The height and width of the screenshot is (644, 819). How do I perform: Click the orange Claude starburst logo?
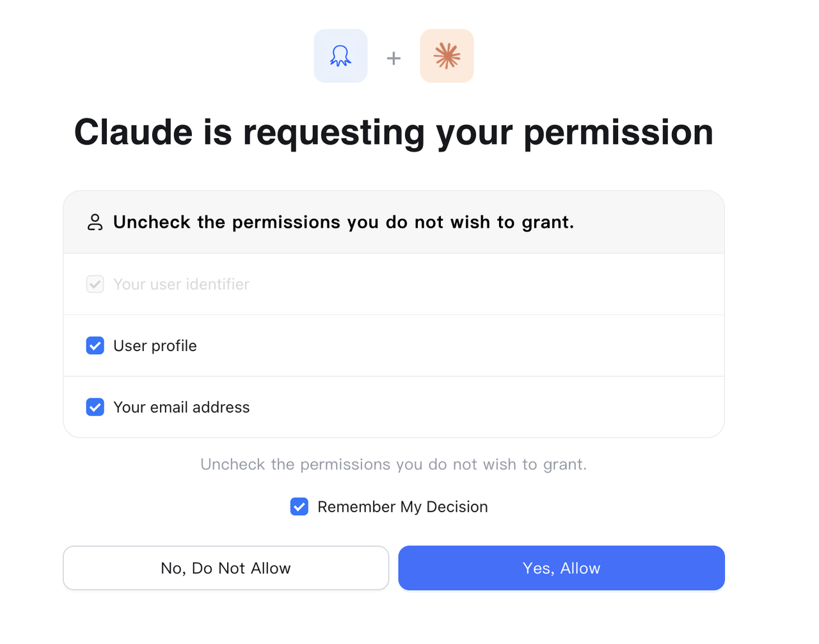coord(447,56)
